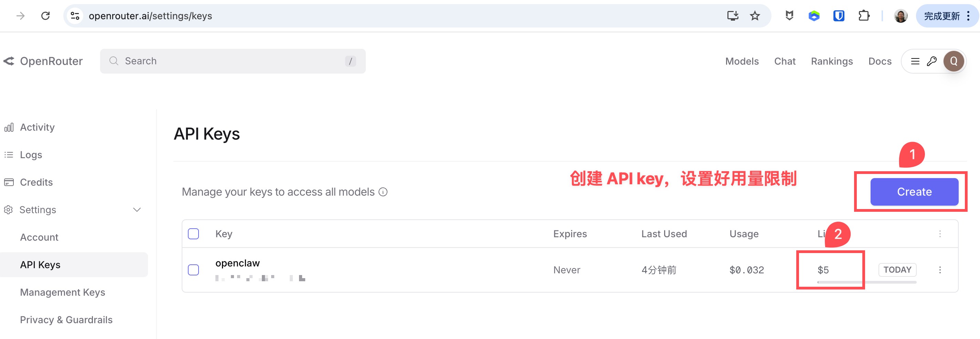Screen dimensions: 980x339
Task: Tick the checkbox for openclaw key
Action: (x=193, y=270)
